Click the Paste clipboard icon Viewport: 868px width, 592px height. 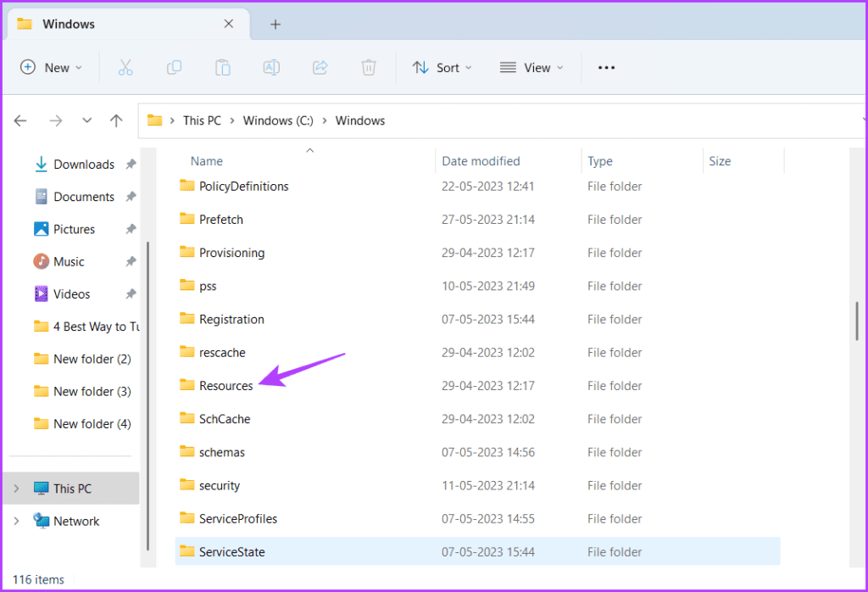[223, 68]
